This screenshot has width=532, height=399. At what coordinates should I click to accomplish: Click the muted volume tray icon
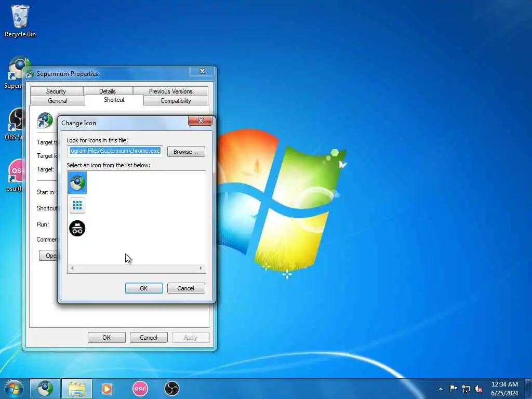point(478,389)
